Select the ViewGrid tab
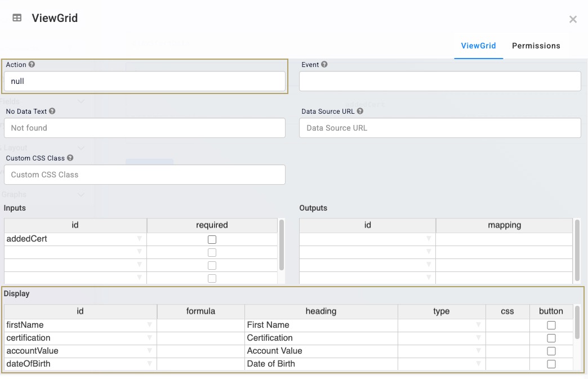 478,46
